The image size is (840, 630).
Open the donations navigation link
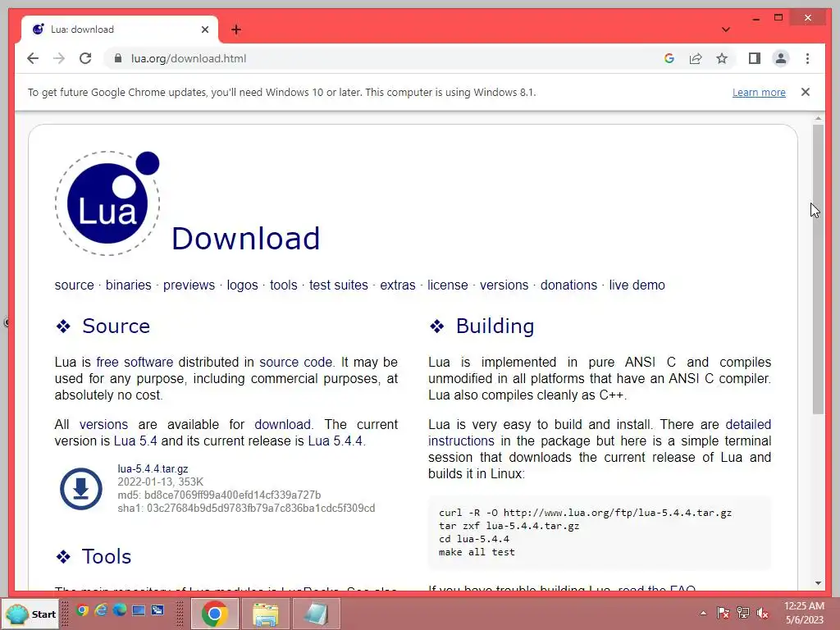(568, 285)
